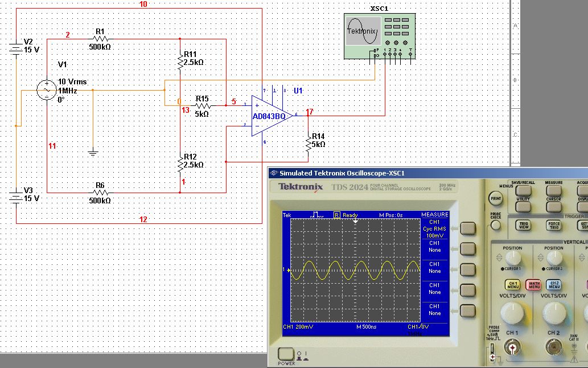
Task: Click net label 5 near R15
Action: 234,101
